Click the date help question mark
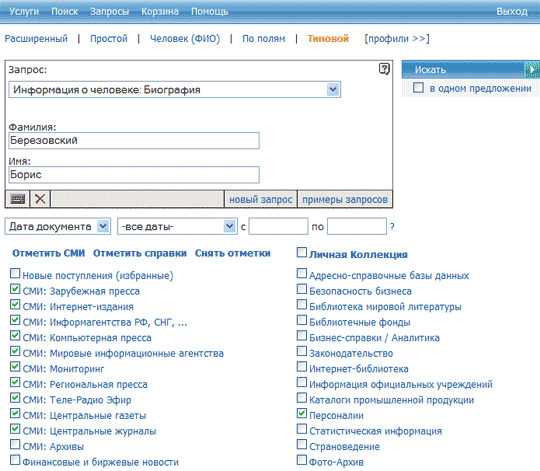The width and height of the screenshot is (540, 471). [x=392, y=227]
